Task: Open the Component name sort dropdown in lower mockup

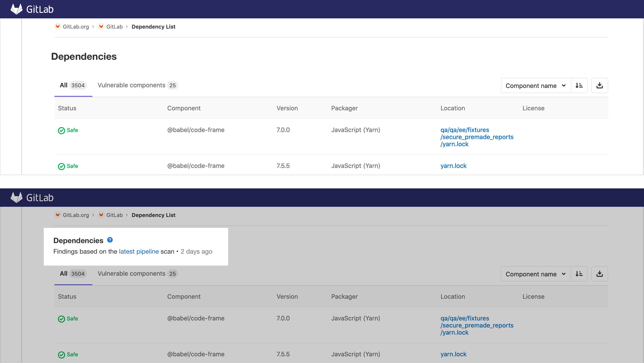Action: pos(536,274)
